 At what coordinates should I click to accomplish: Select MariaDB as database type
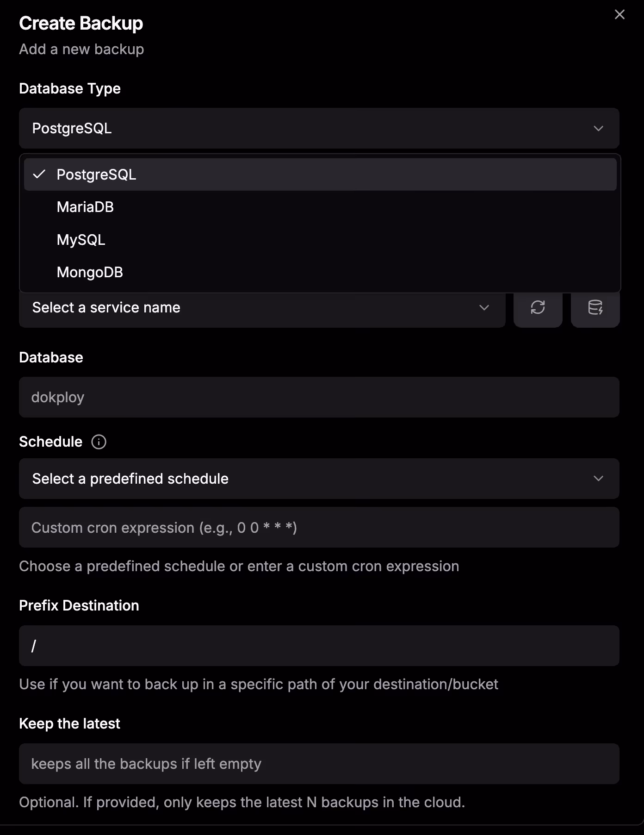[x=85, y=207]
